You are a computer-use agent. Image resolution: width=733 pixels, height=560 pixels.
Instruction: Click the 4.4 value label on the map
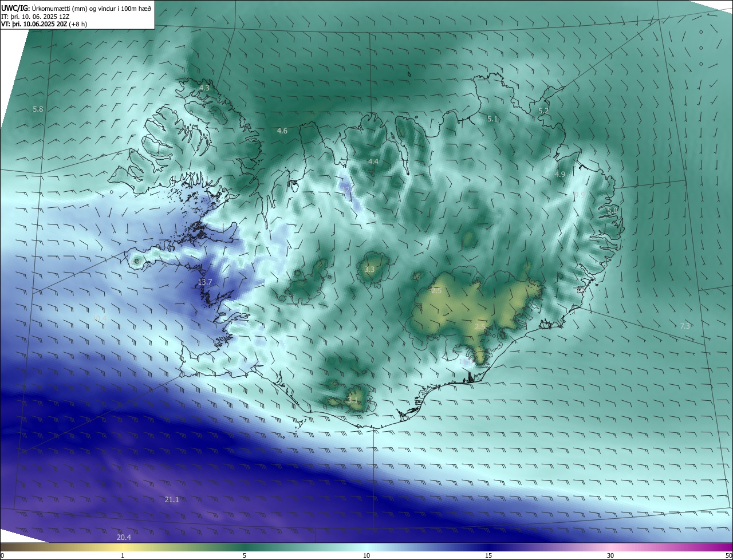point(373,162)
